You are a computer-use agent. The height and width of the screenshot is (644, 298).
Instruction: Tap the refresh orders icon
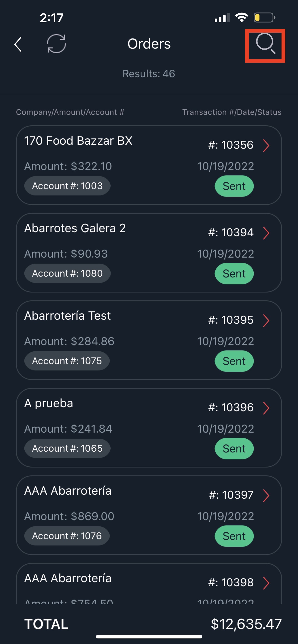(x=56, y=44)
